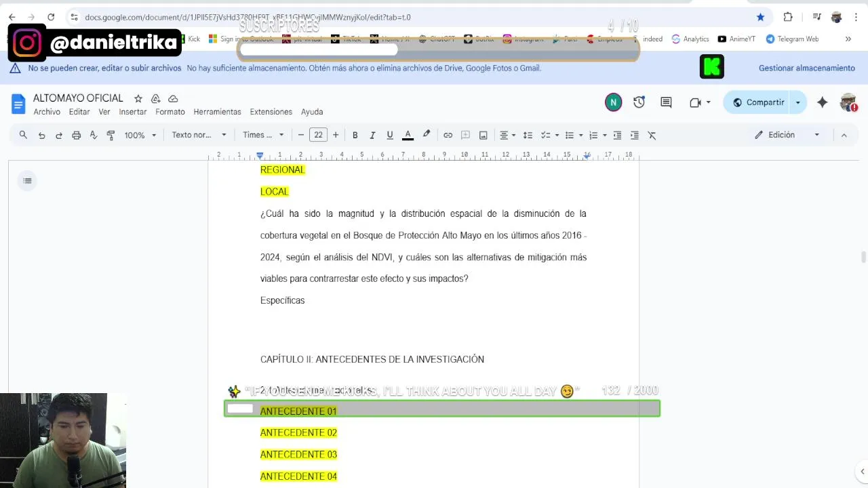Click the font size field showing 22
Viewport: 868px width, 488px height.
click(318, 135)
